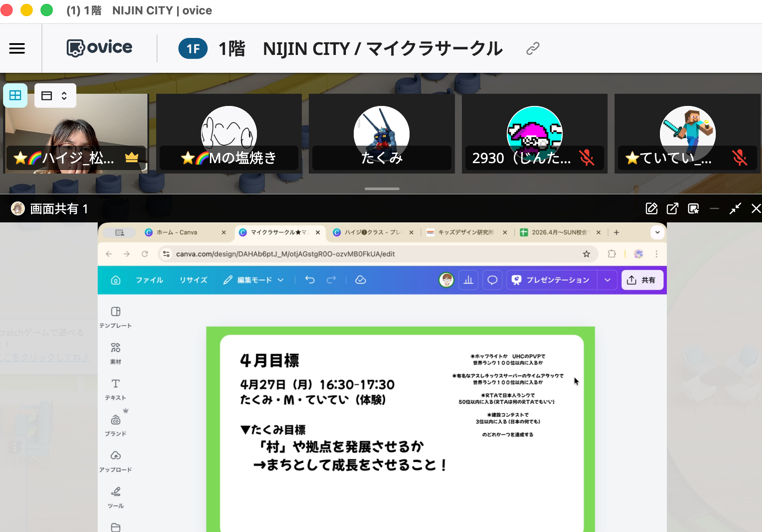Shrink the screen share view

coord(735,209)
